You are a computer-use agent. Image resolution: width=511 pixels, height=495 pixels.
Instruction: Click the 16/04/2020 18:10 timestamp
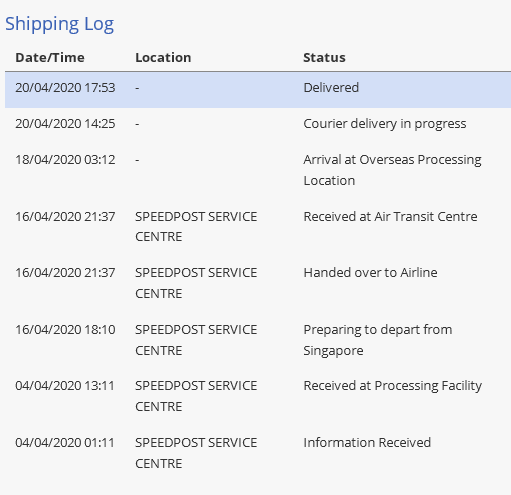[65, 330]
